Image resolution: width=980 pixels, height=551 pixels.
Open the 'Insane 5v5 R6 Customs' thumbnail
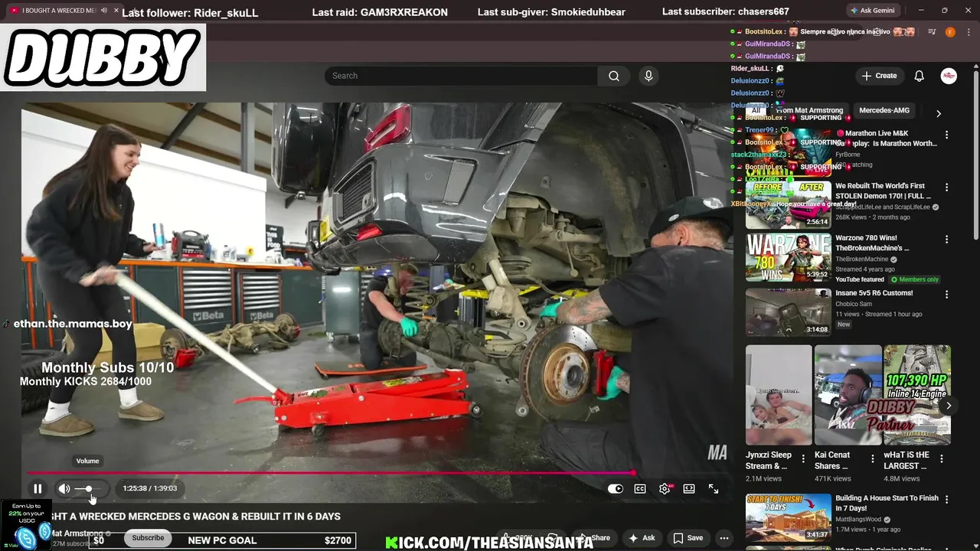pos(789,312)
